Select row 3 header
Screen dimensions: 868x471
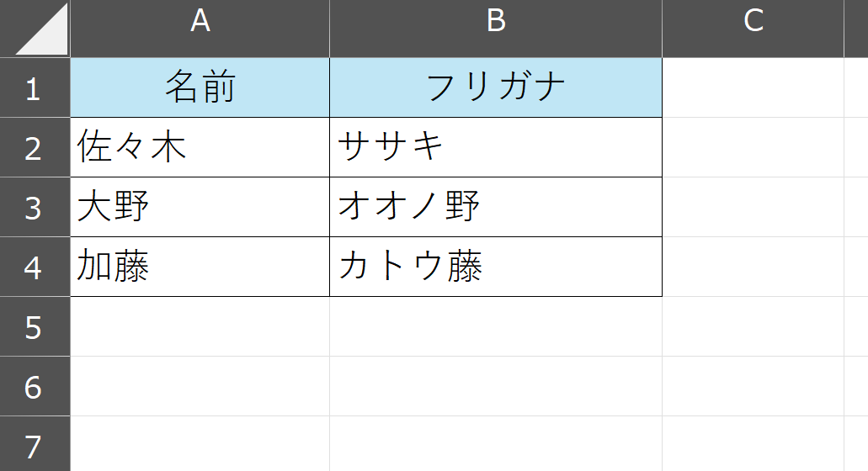point(35,208)
